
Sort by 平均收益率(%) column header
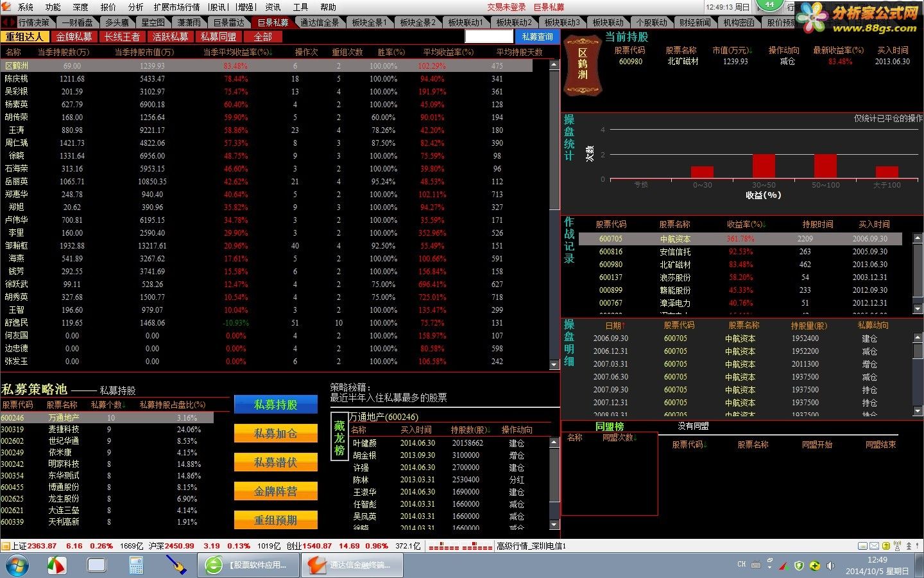coord(448,52)
